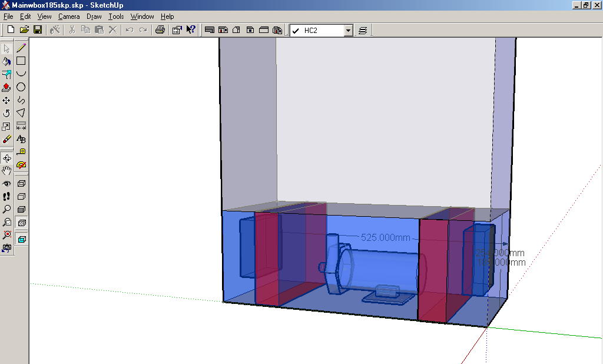Pick the Eraser tool
603x364 pixels.
tap(6, 139)
